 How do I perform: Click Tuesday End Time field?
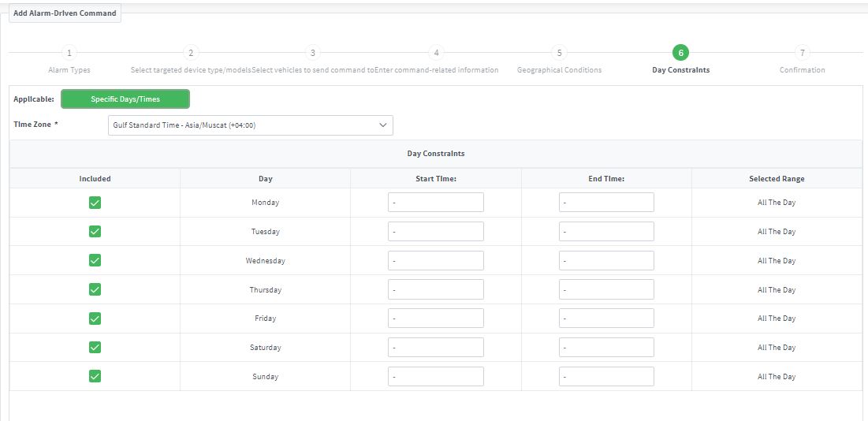606,231
